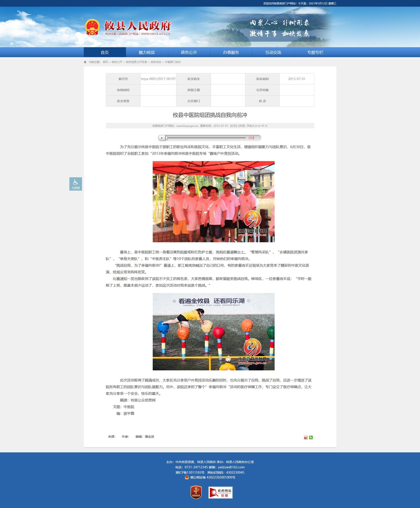Click the group photo under red canopy
This screenshot has height=508, width=420.
click(x=213, y=201)
